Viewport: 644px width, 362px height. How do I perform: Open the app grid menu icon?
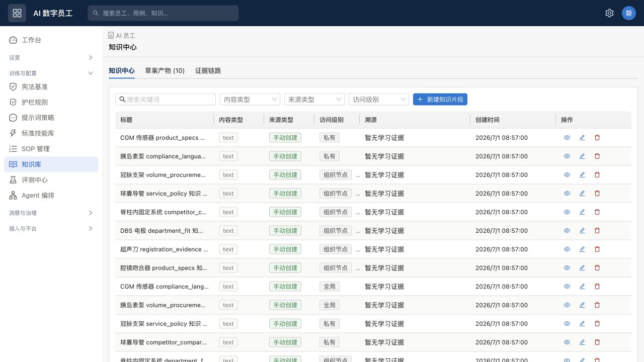tap(17, 13)
